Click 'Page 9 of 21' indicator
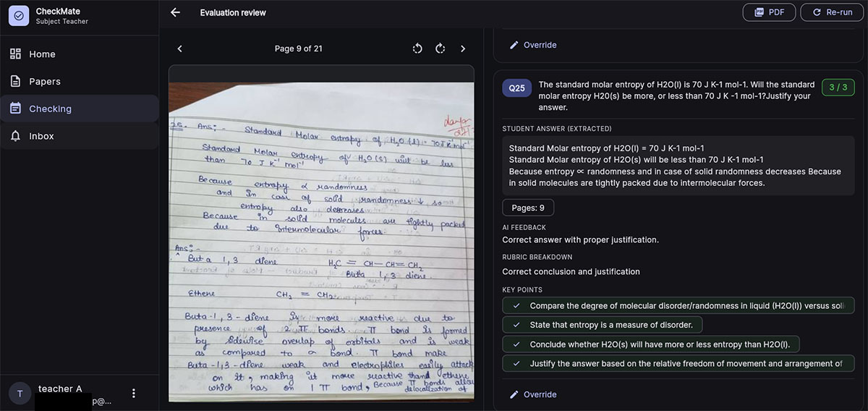 (x=299, y=48)
